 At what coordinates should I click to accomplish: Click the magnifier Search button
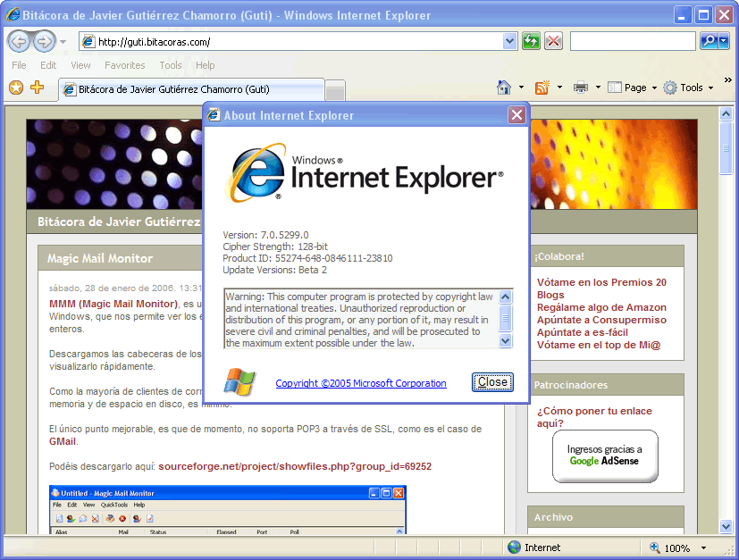click(x=710, y=41)
